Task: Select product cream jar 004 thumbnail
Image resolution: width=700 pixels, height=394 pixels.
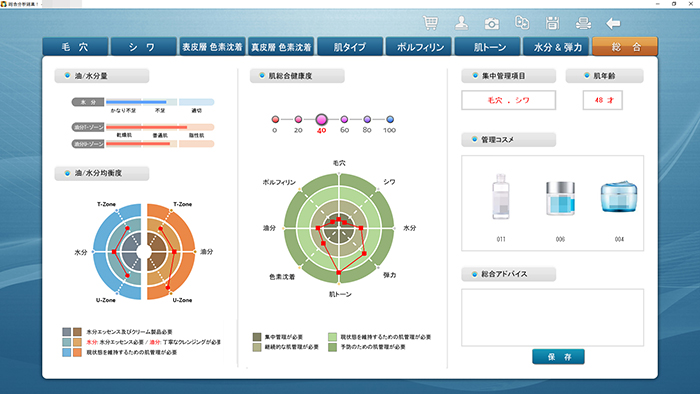Action: tap(619, 196)
